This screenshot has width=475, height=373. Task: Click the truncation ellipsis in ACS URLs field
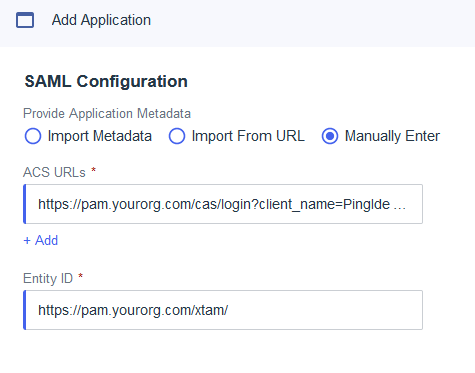[400, 207]
